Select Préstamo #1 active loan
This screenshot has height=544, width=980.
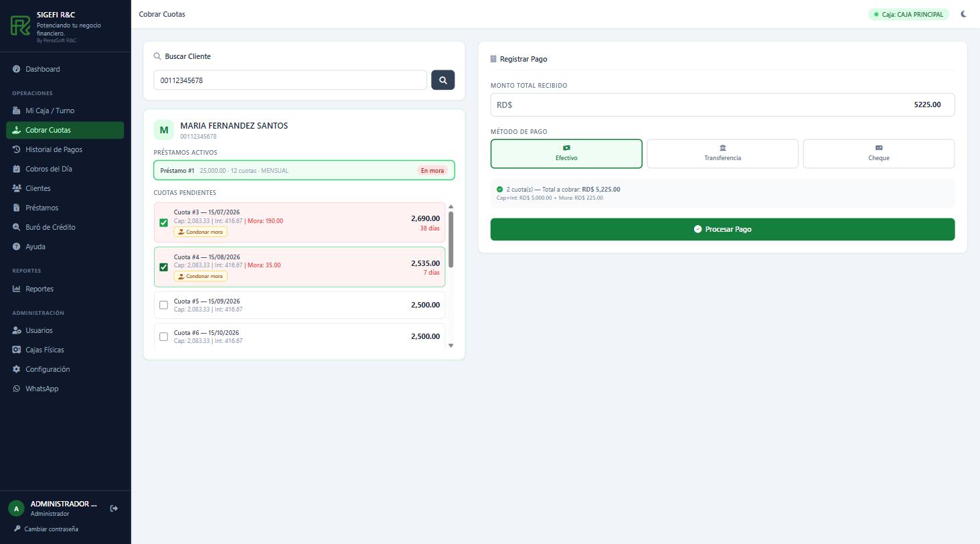(304, 170)
